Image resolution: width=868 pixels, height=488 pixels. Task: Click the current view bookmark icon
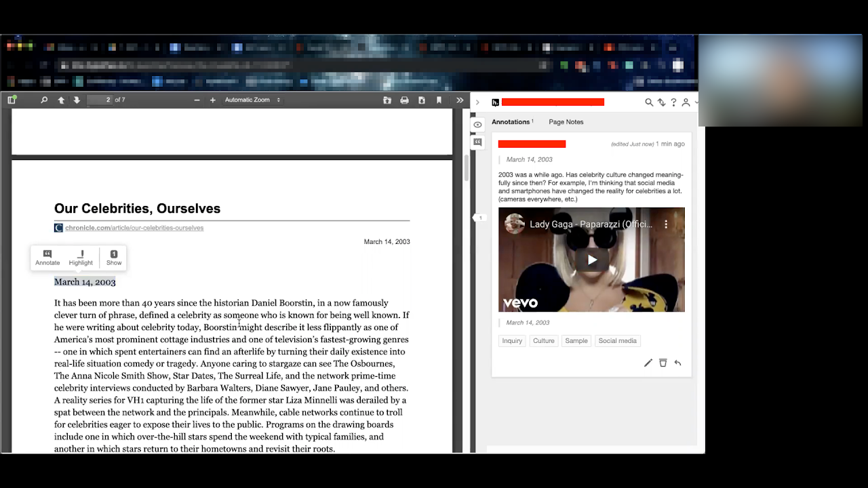coord(439,100)
